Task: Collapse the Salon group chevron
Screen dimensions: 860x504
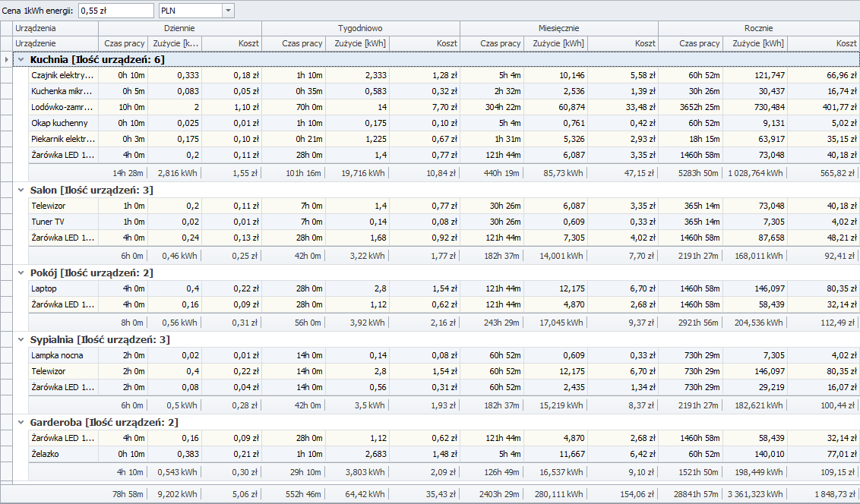Action: pyautogui.click(x=21, y=190)
